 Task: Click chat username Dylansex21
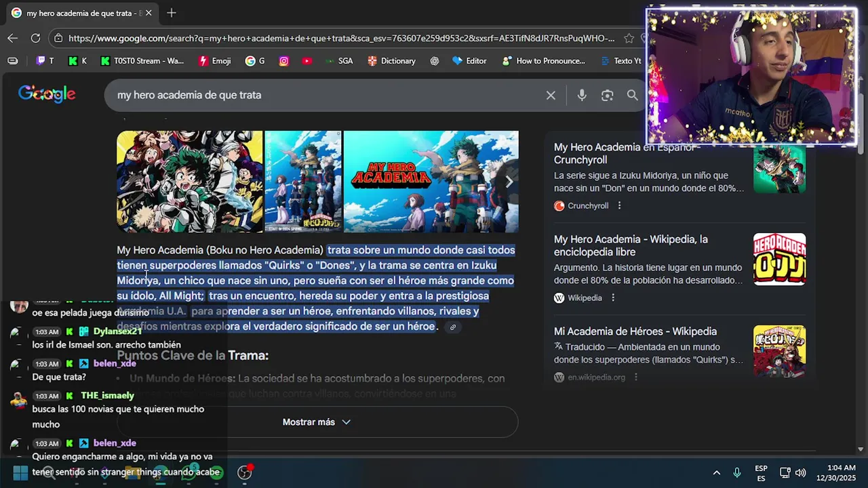point(117,331)
